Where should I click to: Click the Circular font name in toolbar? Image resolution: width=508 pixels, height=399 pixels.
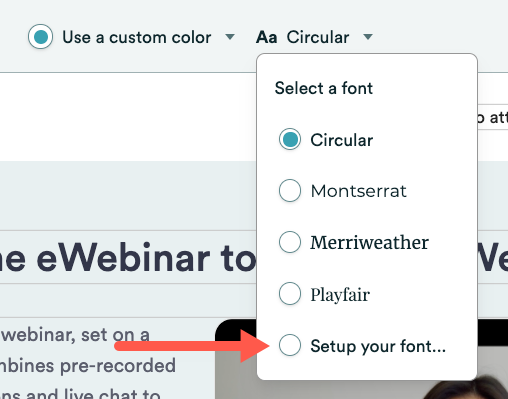(318, 37)
